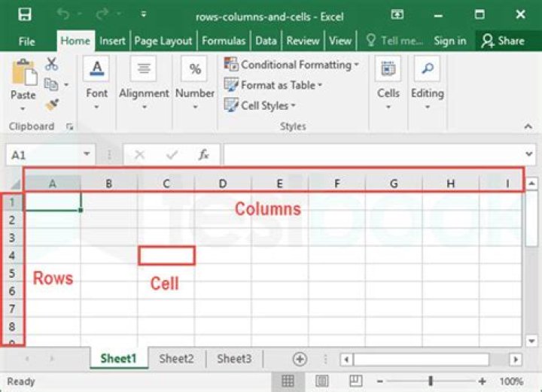Open the File menu

click(x=26, y=41)
